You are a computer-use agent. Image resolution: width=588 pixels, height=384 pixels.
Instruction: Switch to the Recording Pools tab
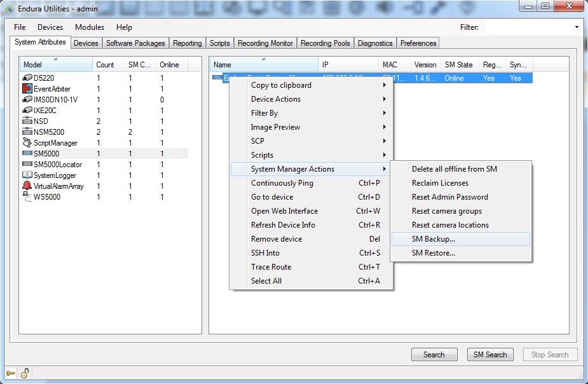[325, 43]
